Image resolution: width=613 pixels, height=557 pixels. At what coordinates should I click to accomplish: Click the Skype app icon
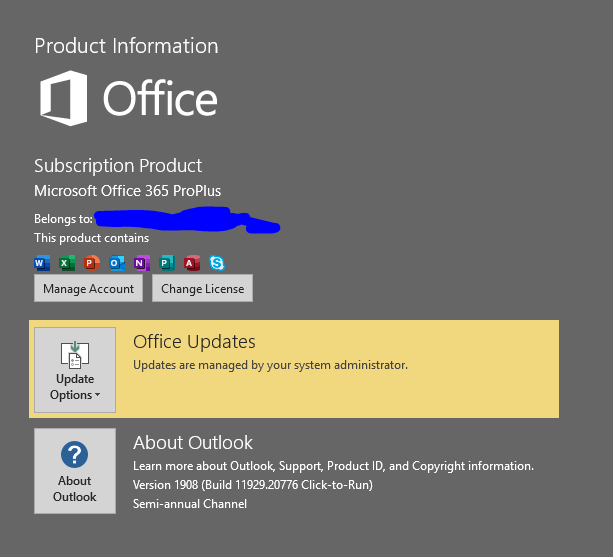(217, 263)
